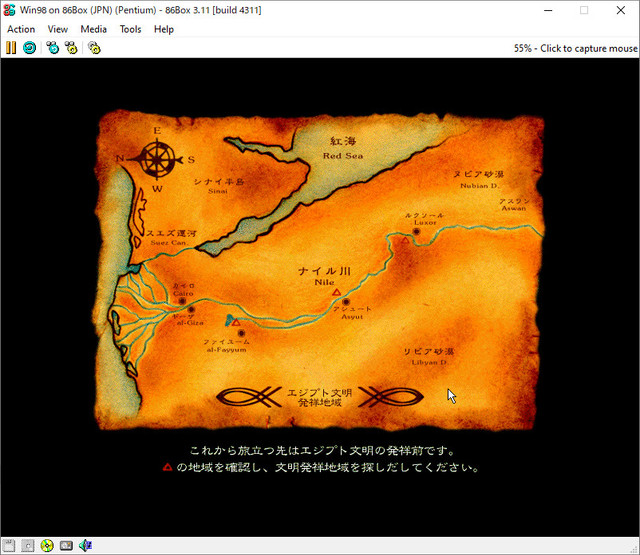The width and height of the screenshot is (640, 555).
Task: Click the compass rose on the map
Action: 157,159
